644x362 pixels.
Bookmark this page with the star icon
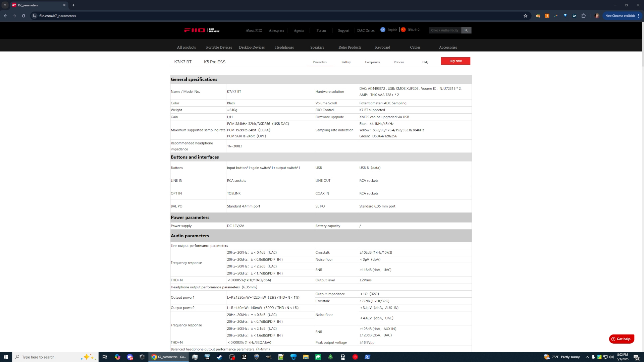point(526,16)
